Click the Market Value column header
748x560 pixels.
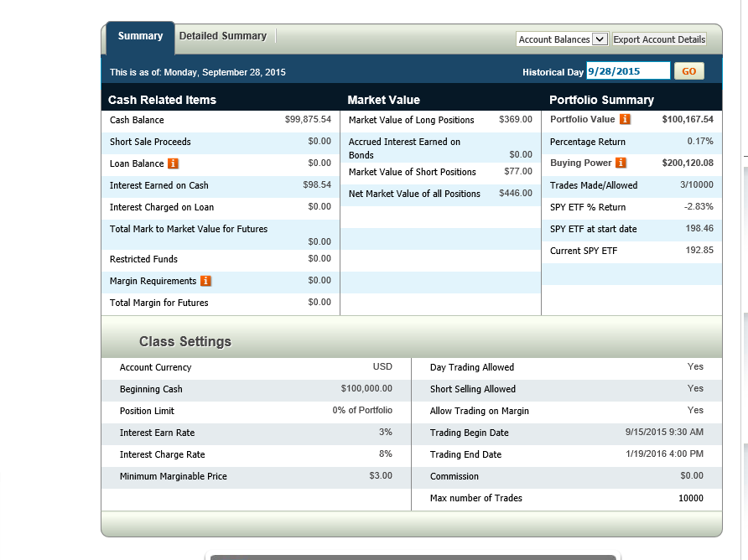[383, 100]
